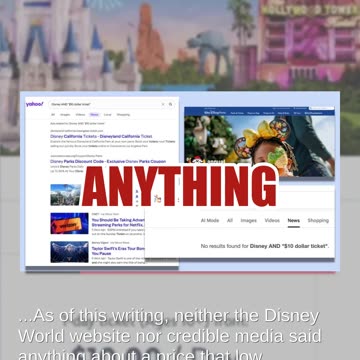Click the Disney site search field

pos(322,109)
